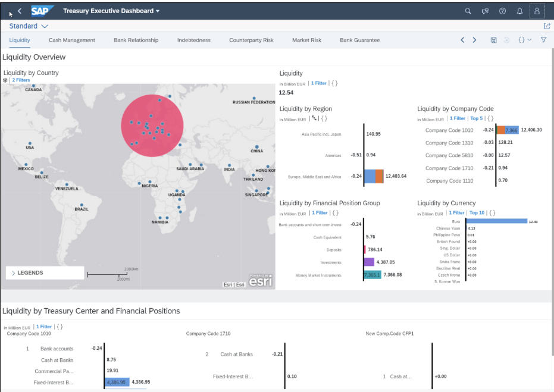
Task: Expand the Standard variant dropdown
Action: (x=44, y=26)
